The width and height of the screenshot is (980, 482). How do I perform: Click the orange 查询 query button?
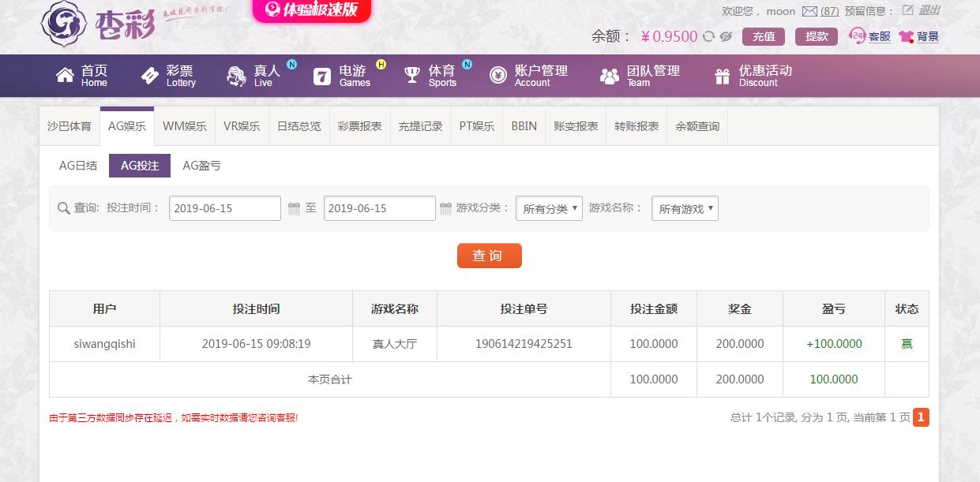490,256
